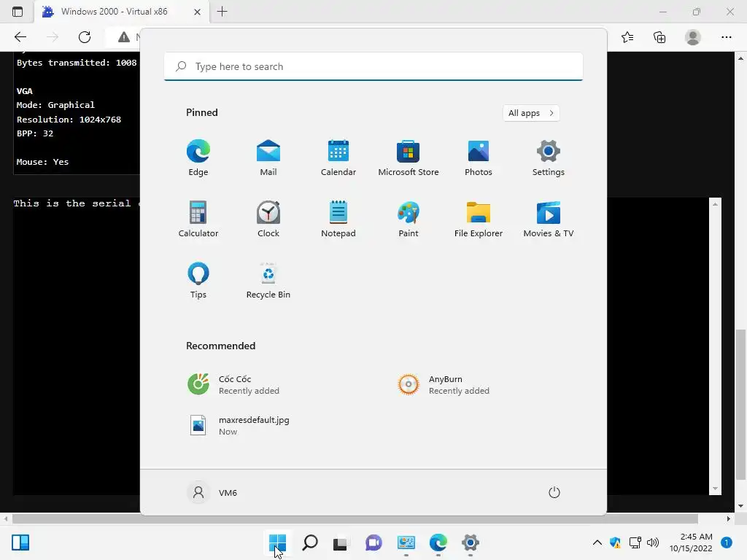Screen dimensions: 747x560
Task: Open Settings gear on taskbar
Action: tap(471, 542)
